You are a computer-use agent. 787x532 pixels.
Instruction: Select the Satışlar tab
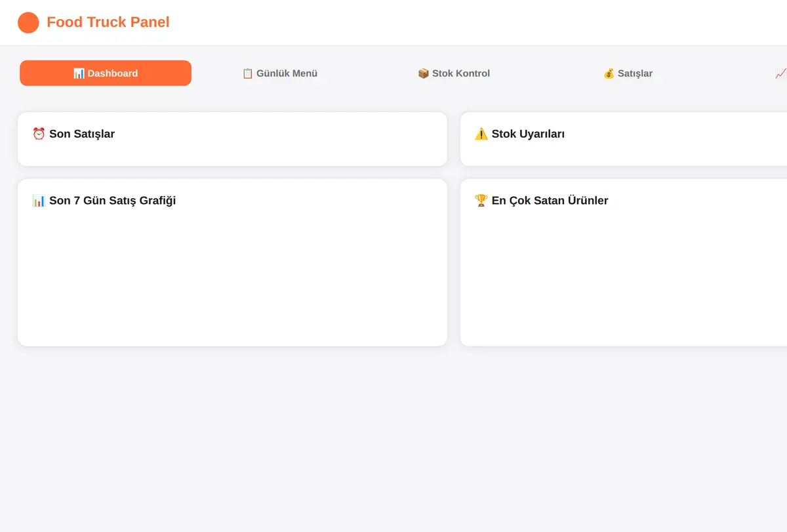coord(628,73)
